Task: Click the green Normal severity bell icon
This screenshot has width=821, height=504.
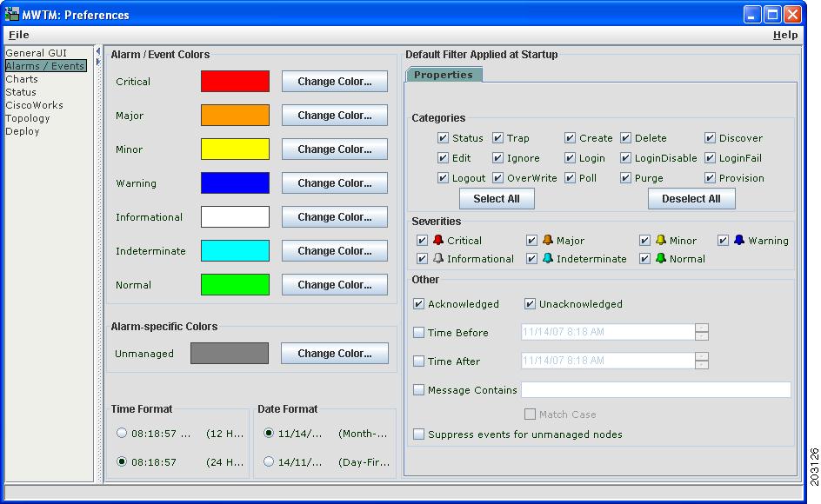Action: point(661,259)
